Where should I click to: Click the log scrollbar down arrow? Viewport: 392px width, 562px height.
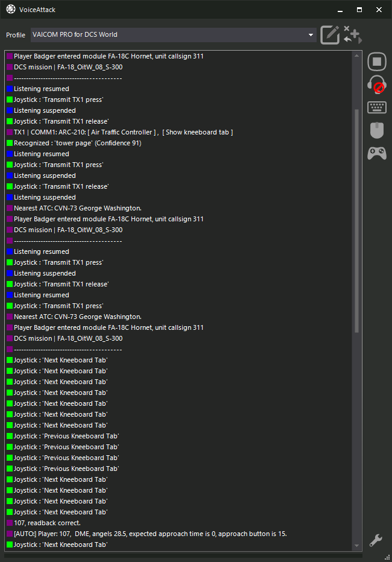tap(356, 546)
